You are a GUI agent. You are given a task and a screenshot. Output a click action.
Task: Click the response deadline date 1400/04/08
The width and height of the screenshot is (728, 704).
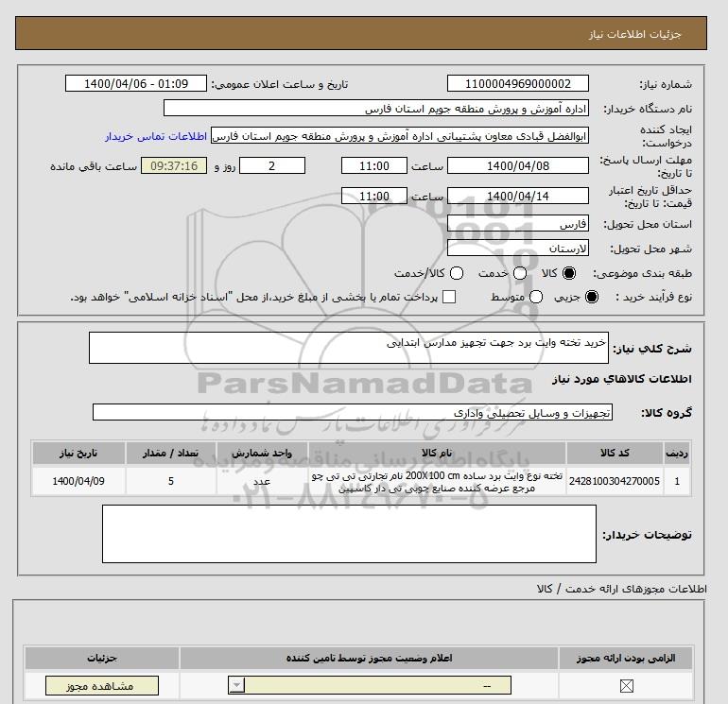518,165
